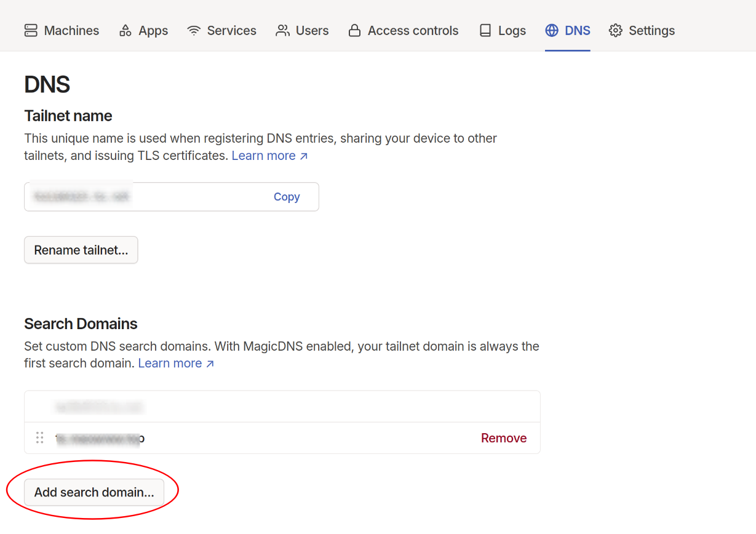Click the Logs book icon
Screen dimensions: 756x534
point(486,31)
